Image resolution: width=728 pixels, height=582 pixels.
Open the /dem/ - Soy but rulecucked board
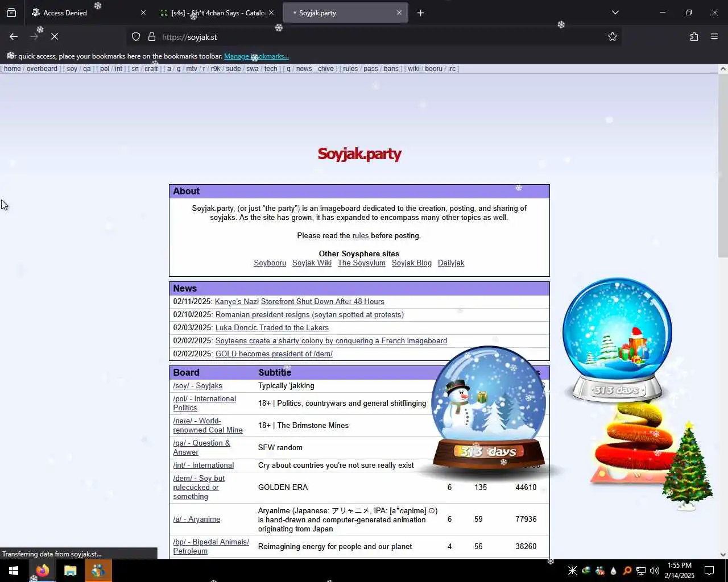pos(199,487)
